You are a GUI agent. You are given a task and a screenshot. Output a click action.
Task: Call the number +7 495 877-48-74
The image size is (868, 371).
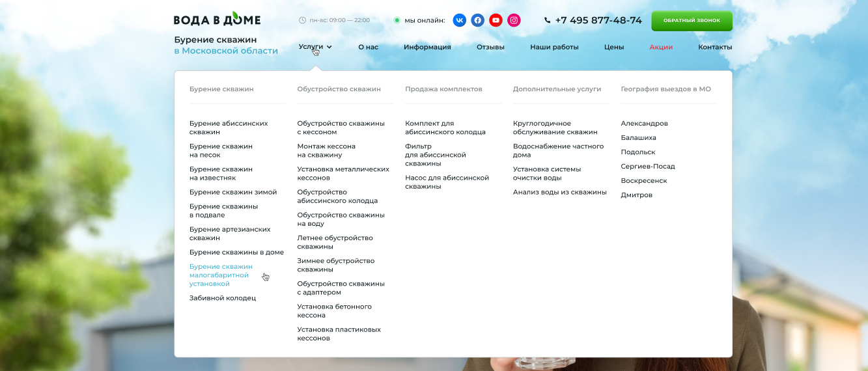[x=598, y=20]
